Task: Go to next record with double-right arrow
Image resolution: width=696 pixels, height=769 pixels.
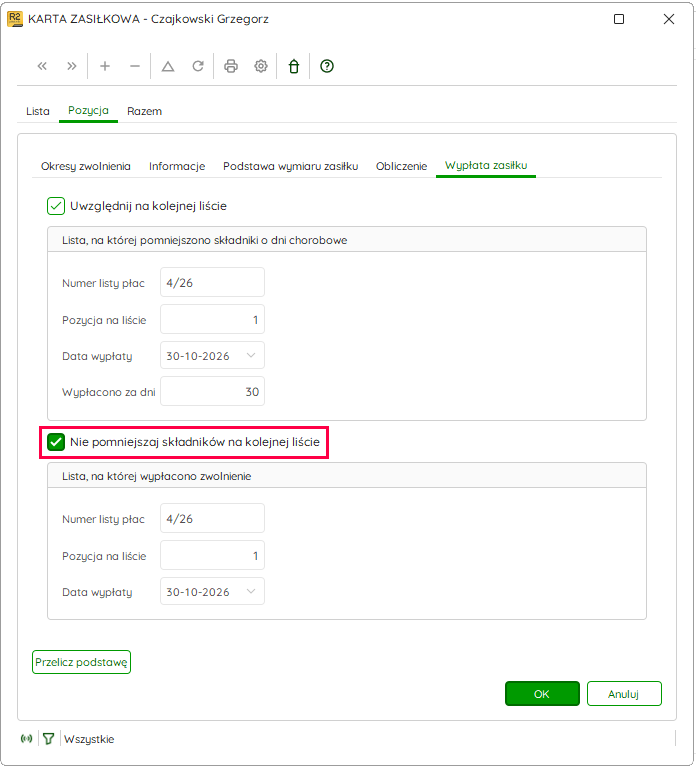Action: [x=72, y=66]
